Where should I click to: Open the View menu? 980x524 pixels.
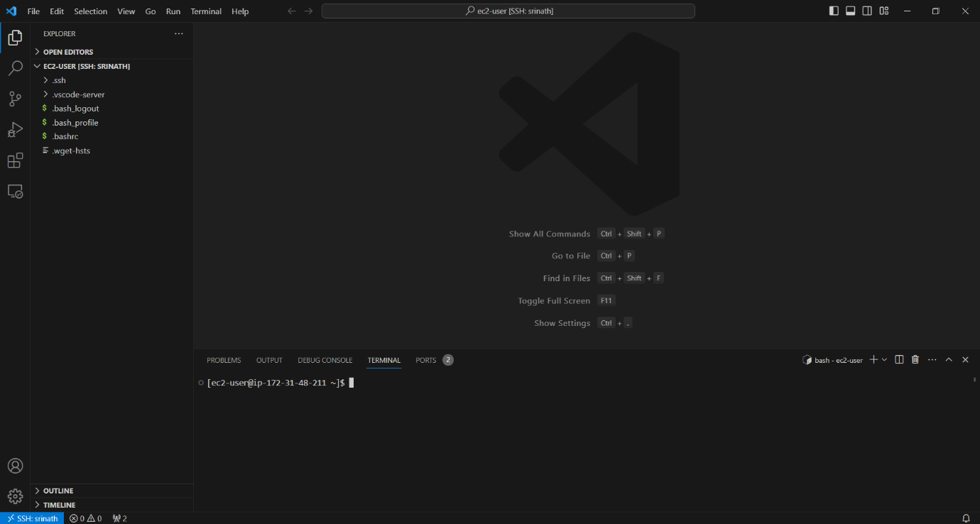click(126, 11)
